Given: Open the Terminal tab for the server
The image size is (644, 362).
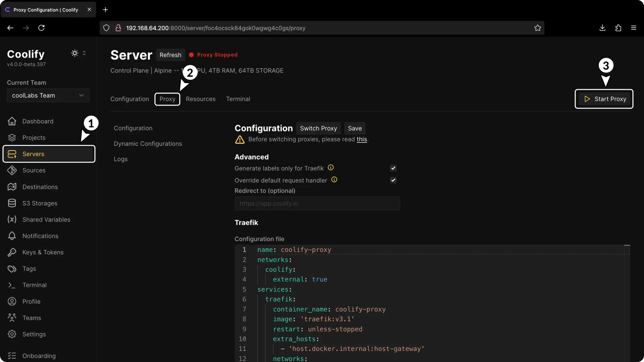Looking at the screenshot, I should coord(238,99).
